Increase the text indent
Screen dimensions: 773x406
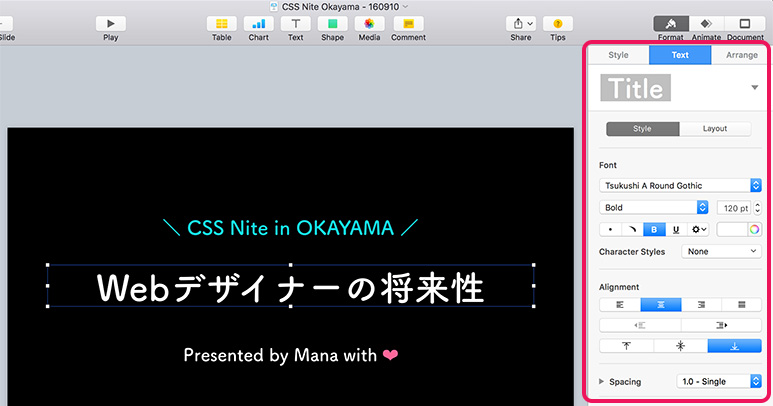click(721, 325)
